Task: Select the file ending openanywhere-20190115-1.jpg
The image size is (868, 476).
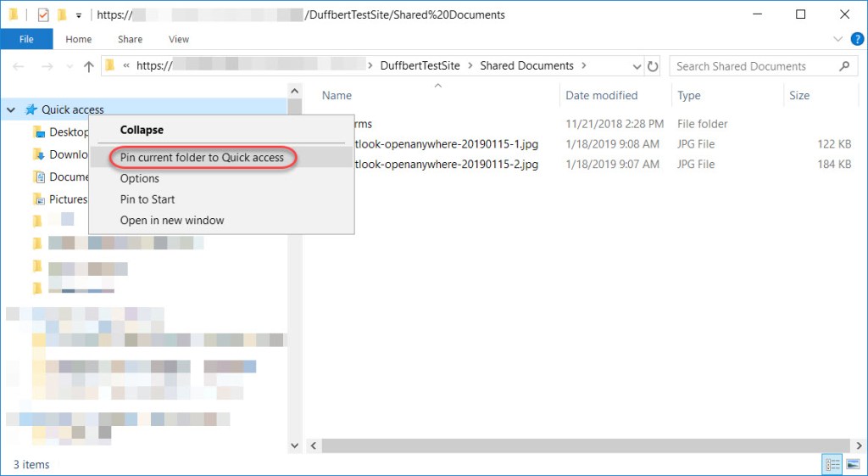Action: pos(446,144)
